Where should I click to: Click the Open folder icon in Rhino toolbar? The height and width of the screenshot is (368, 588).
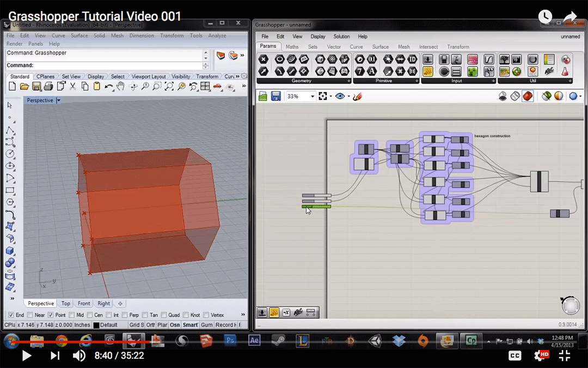pos(24,87)
